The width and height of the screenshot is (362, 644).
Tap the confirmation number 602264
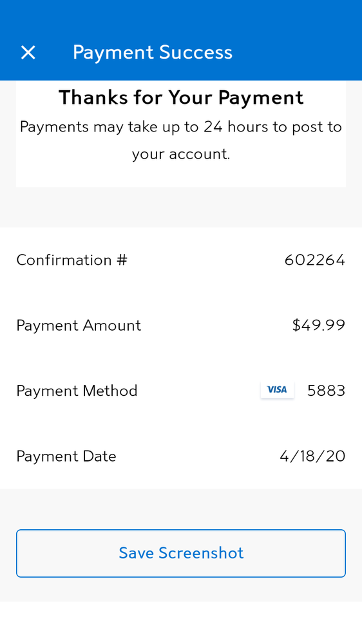click(315, 260)
